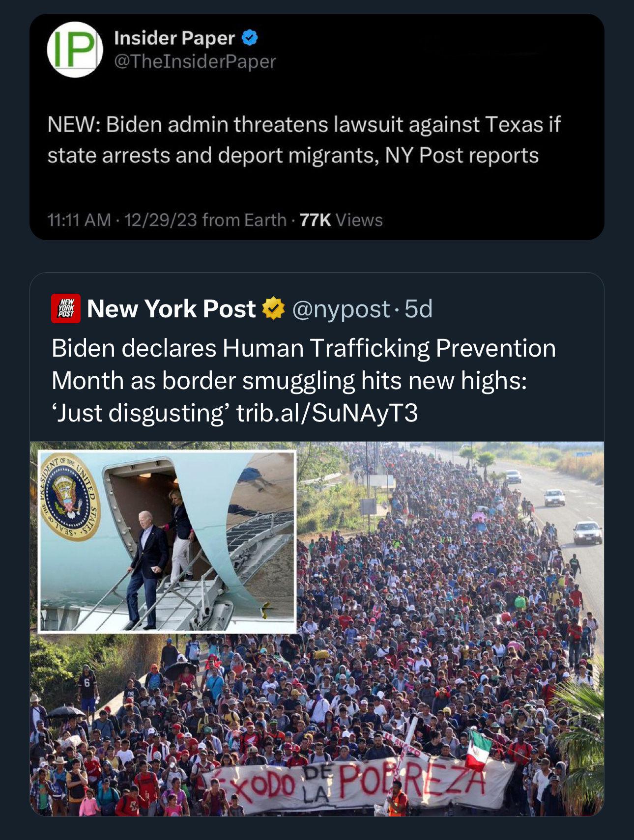This screenshot has height=840, width=634.
Task: Open the Biden Air Force One inset photo
Action: (167, 541)
